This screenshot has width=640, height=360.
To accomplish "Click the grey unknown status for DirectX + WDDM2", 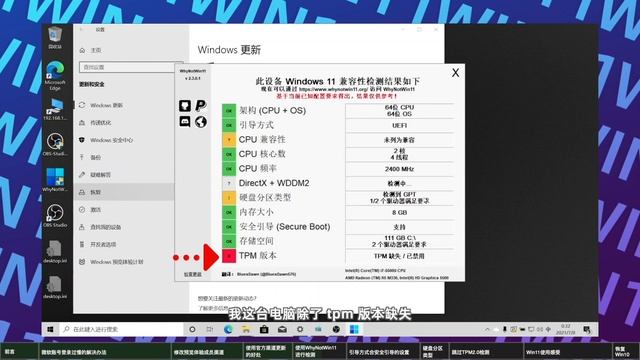I will click(x=229, y=183).
